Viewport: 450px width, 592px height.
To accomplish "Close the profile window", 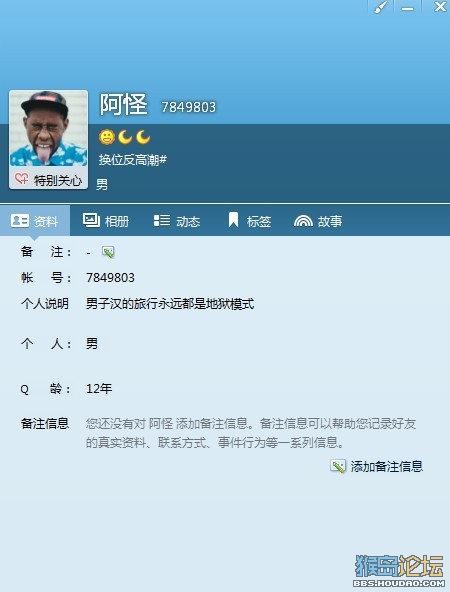I will coord(439,7).
